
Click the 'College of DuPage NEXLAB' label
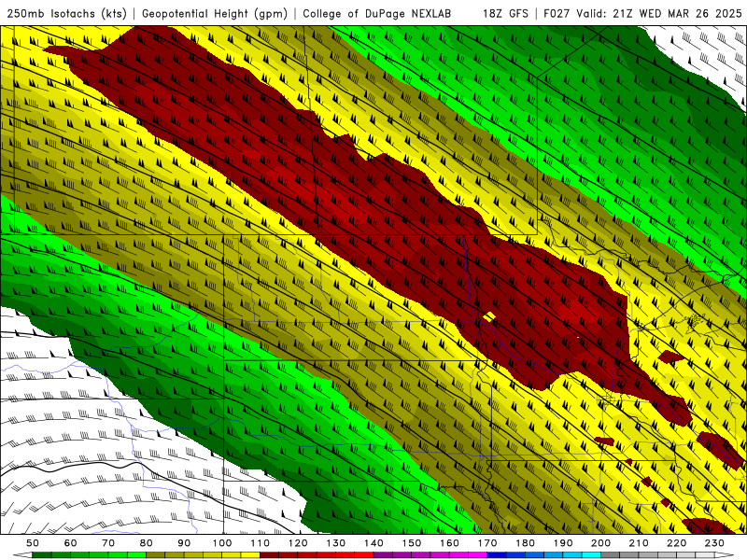point(377,14)
